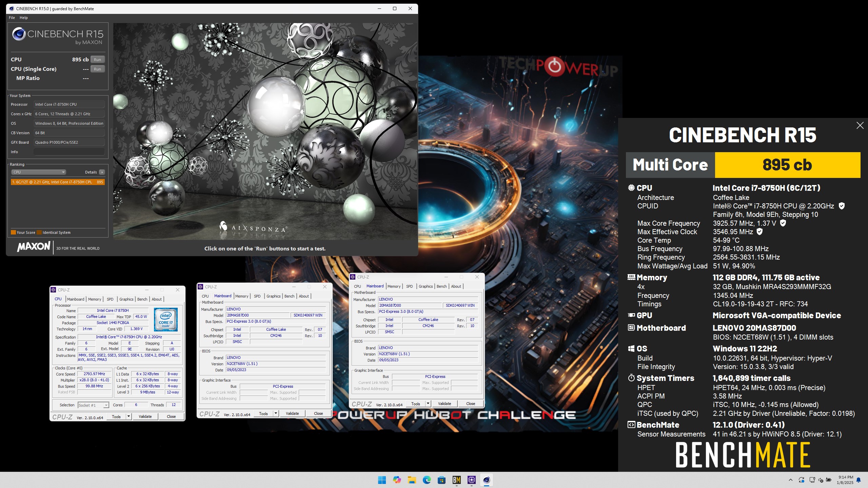Click Tools button in right CPU-Z window
Viewport: 868px width, 488px height.
coord(416,404)
